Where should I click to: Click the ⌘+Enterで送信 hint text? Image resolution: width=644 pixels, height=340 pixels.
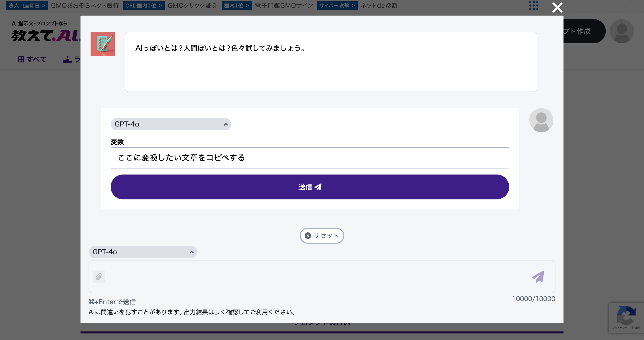112,302
